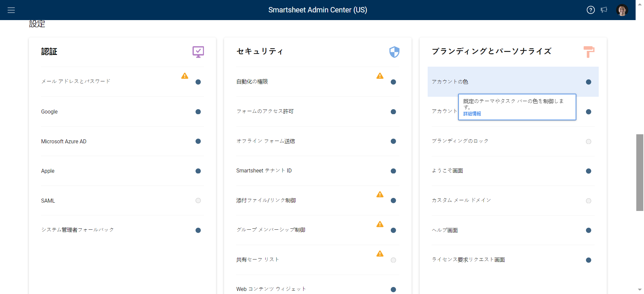Click the Smartsheet Admin Center (US) title

[318, 10]
